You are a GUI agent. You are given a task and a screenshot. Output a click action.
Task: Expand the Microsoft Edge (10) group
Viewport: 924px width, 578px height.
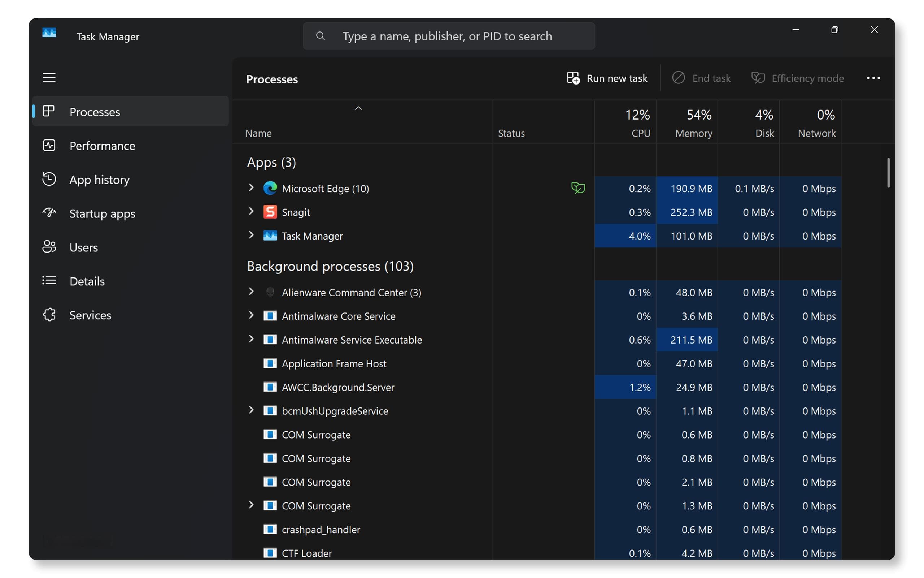tap(251, 187)
